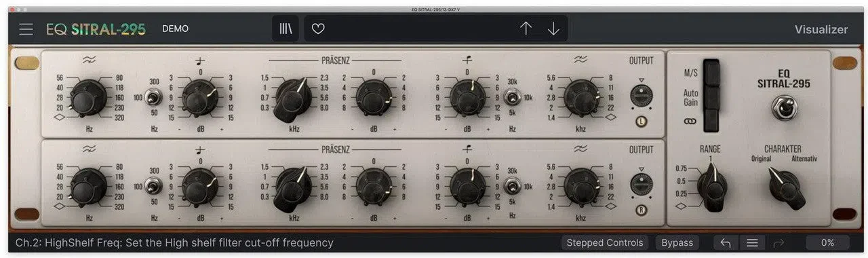
Task: Flip the channel 1 high shelf frequency switch
Action: [x=513, y=97]
